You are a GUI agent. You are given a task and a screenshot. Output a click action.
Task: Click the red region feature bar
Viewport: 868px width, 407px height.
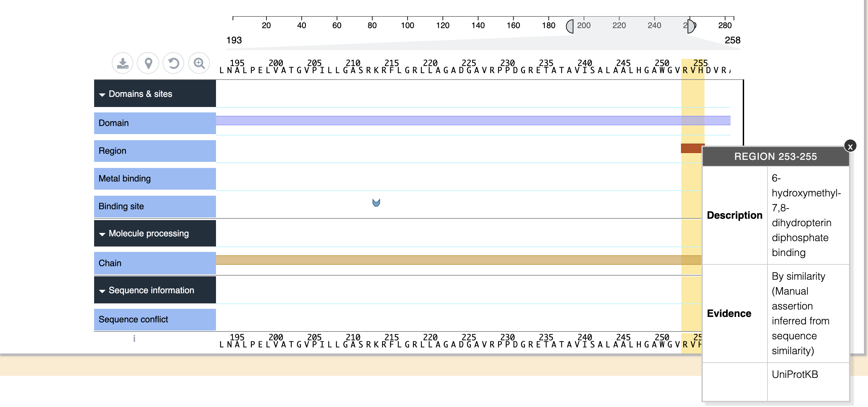(x=691, y=148)
